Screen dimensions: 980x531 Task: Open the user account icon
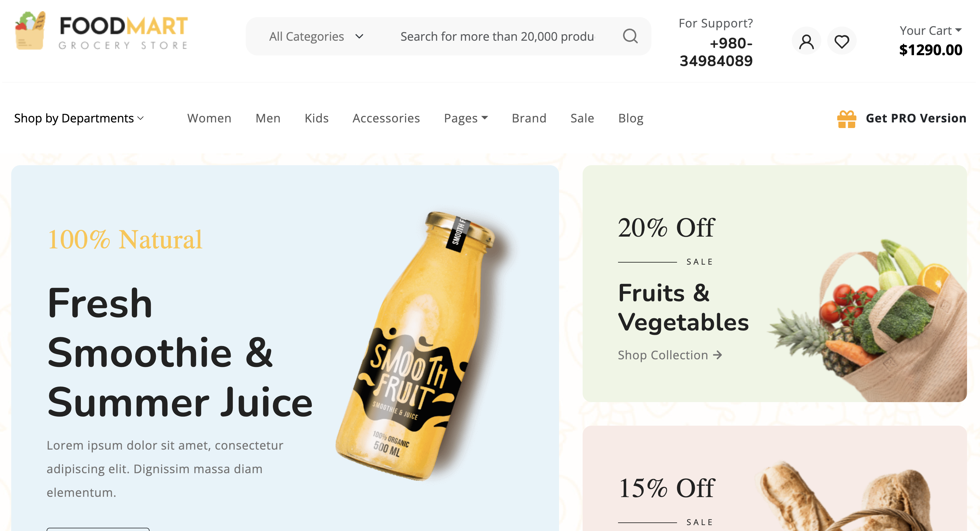(x=806, y=41)
